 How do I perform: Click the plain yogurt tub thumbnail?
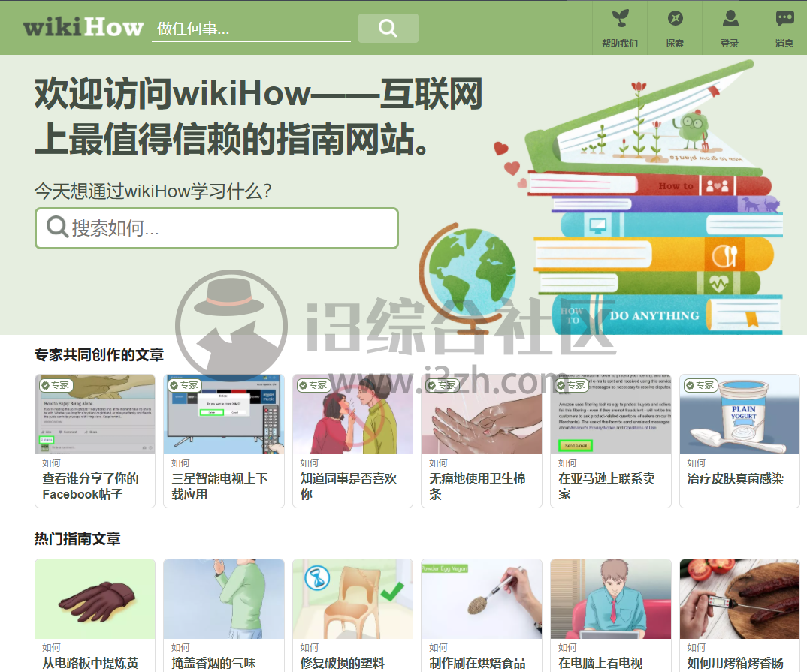[739, 414]
